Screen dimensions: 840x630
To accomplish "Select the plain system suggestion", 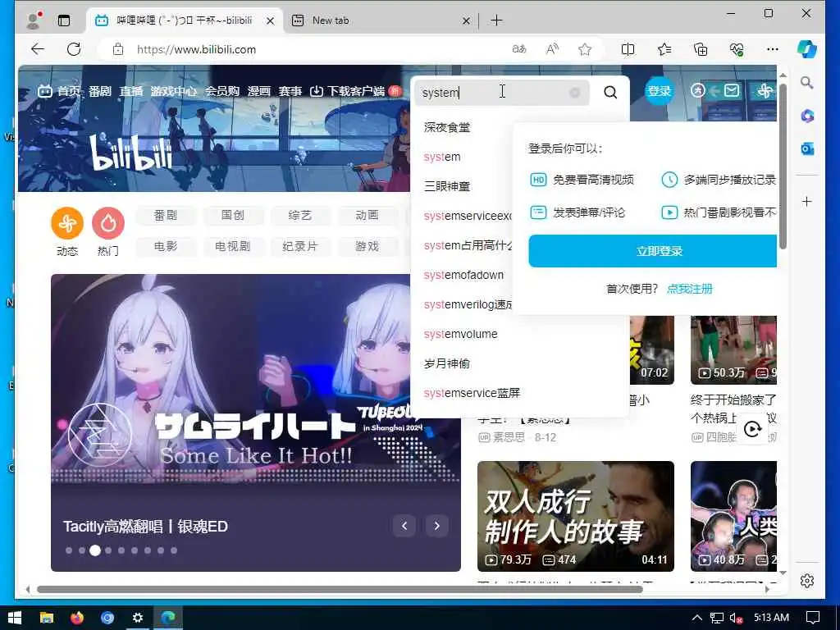I will (442, 157).
